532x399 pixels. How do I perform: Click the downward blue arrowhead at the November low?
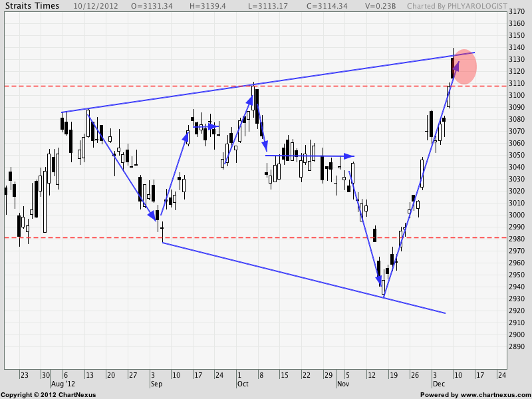[380, 281]
